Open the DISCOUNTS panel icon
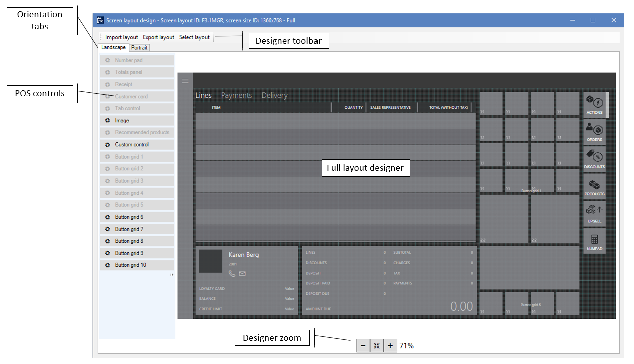The width and height of the screenshot is (634, 364). click(594, 158)
